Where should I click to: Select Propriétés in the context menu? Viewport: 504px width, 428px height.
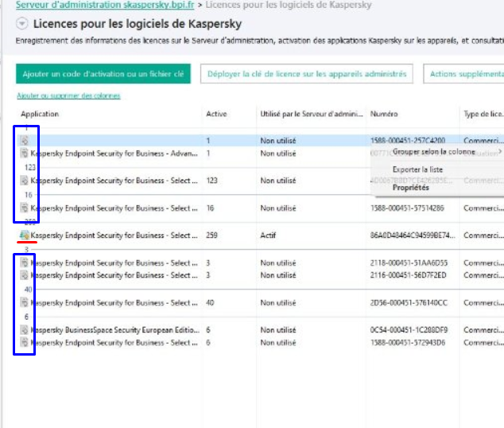pyautogui.click(x=410, y=188)
